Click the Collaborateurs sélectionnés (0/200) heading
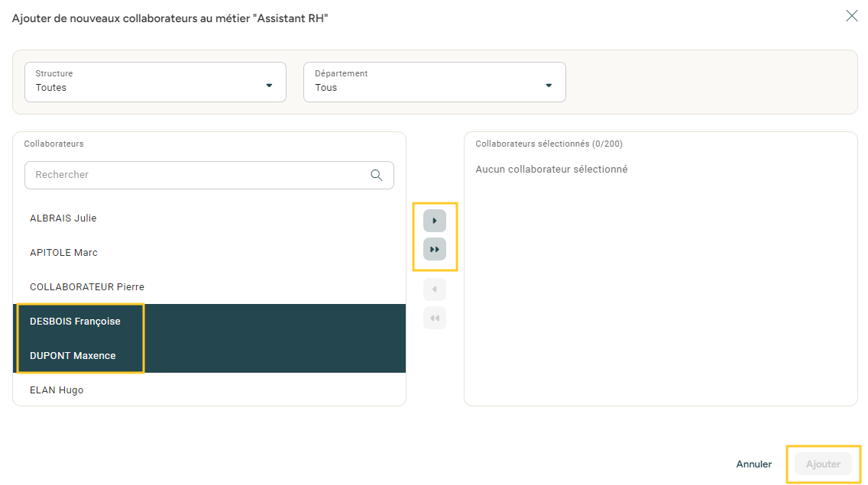This screenshot has width=868, height=485. pos(549,144)
